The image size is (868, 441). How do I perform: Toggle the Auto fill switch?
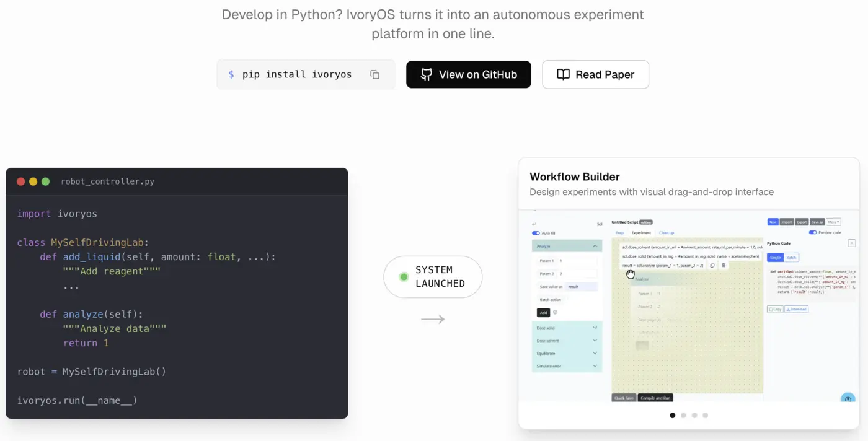pyautogui.click(x=536, y=233)
